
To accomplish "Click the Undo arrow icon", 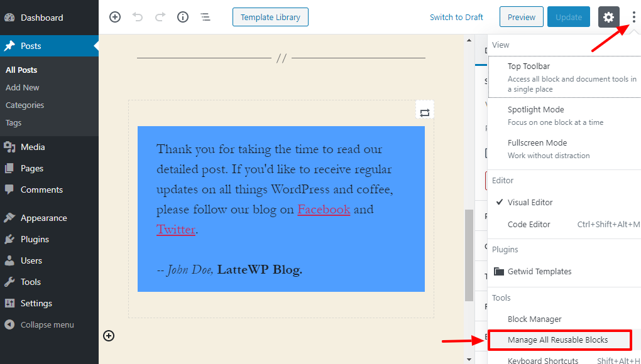I will 138,17.
